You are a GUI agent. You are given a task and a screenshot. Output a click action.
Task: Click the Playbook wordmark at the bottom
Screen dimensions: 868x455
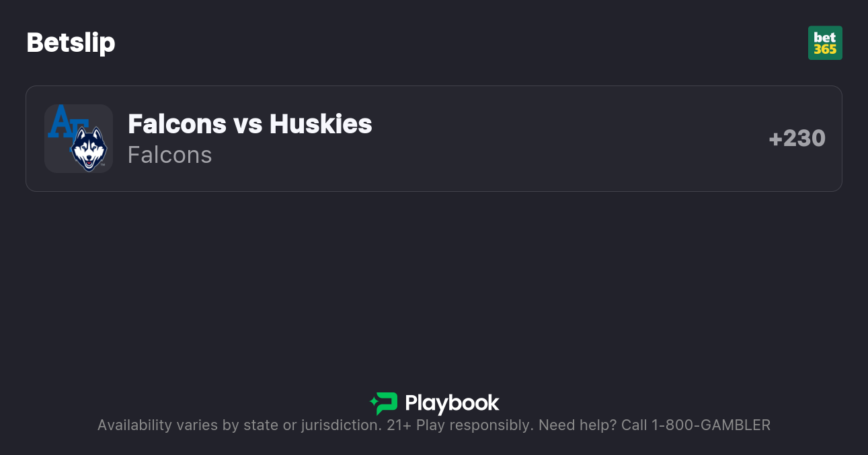tap(452, 404)
